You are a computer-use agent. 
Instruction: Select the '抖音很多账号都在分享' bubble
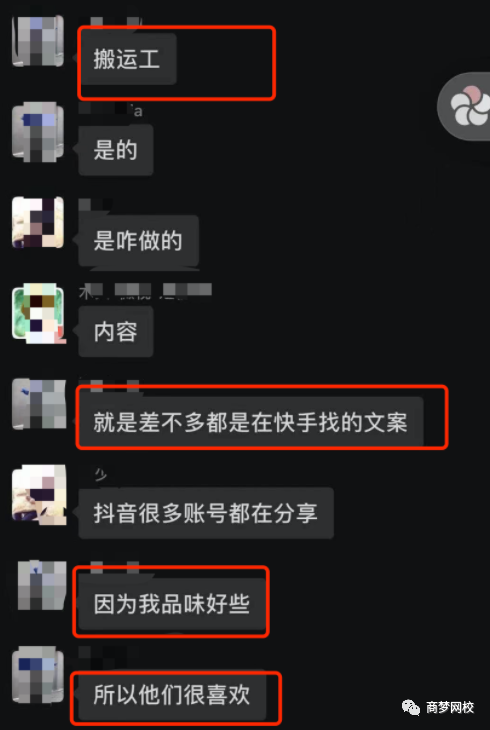tap(206, 513)
